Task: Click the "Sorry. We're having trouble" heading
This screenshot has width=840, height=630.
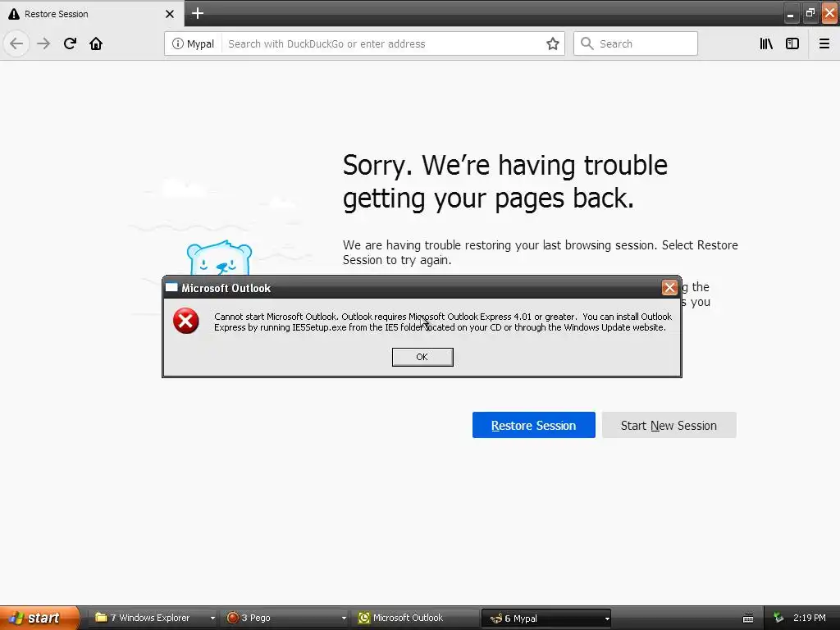Action: coord(505,181)
